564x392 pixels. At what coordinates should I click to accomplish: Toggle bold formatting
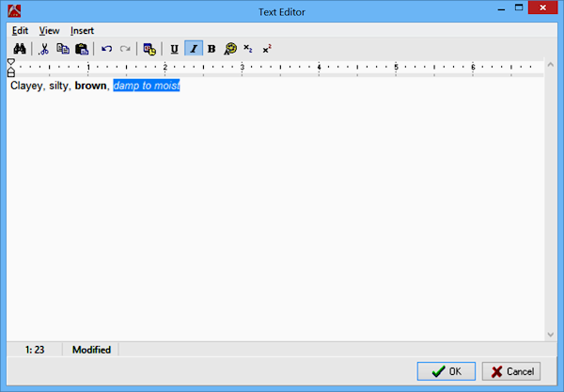coord(211,49)
